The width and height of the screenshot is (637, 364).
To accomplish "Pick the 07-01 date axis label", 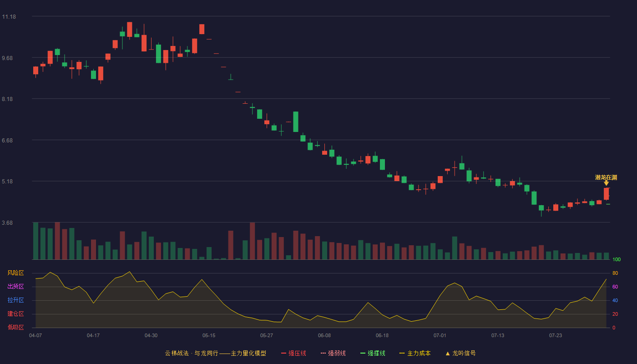I will (x=440, y=335).
